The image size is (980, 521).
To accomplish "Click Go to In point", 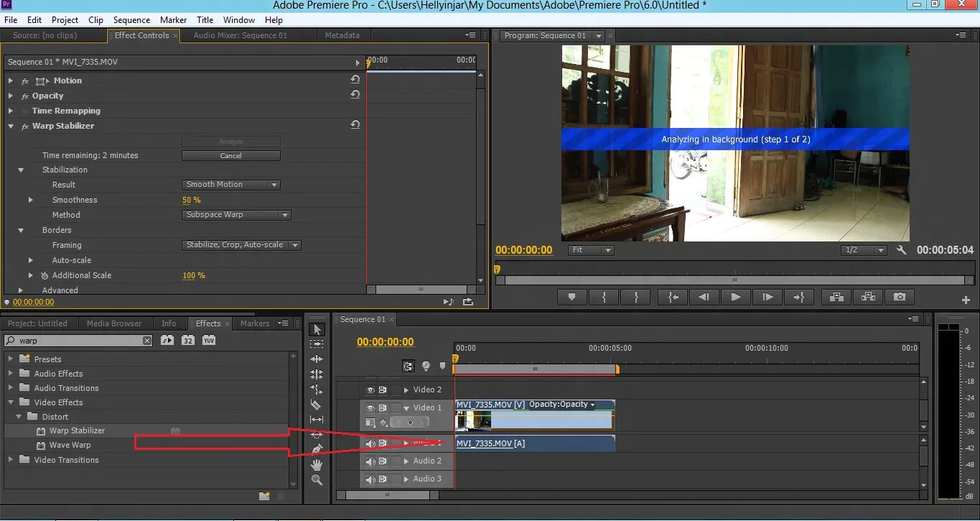I will [x=673, y=297].
